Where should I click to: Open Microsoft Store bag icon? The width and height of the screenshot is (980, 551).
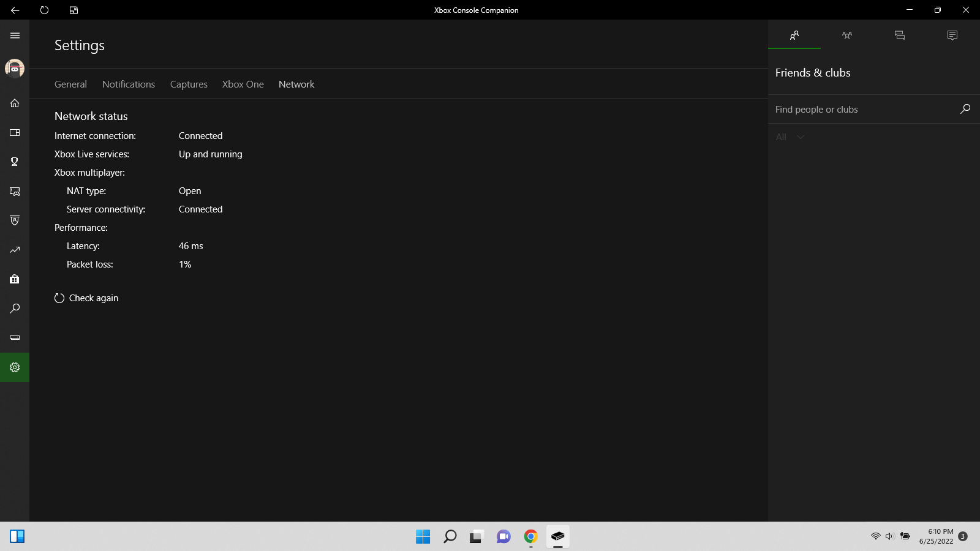pos(15,279)
